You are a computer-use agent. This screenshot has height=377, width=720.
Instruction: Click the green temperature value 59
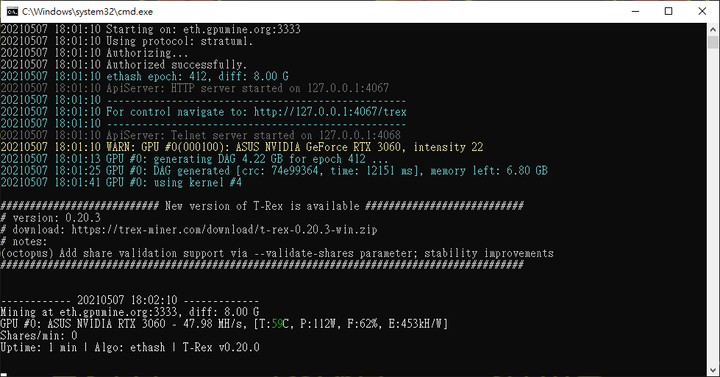click(x=277, y=324)
